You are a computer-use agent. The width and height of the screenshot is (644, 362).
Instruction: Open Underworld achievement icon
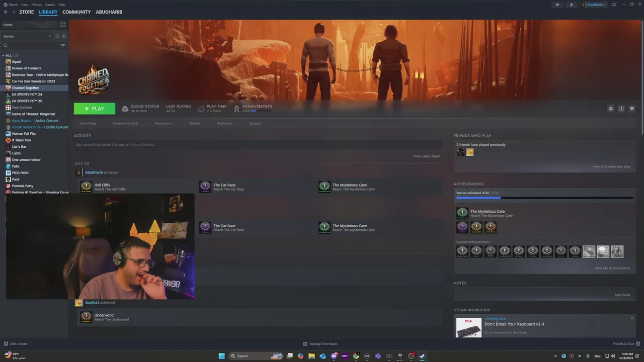pos(86,317)
